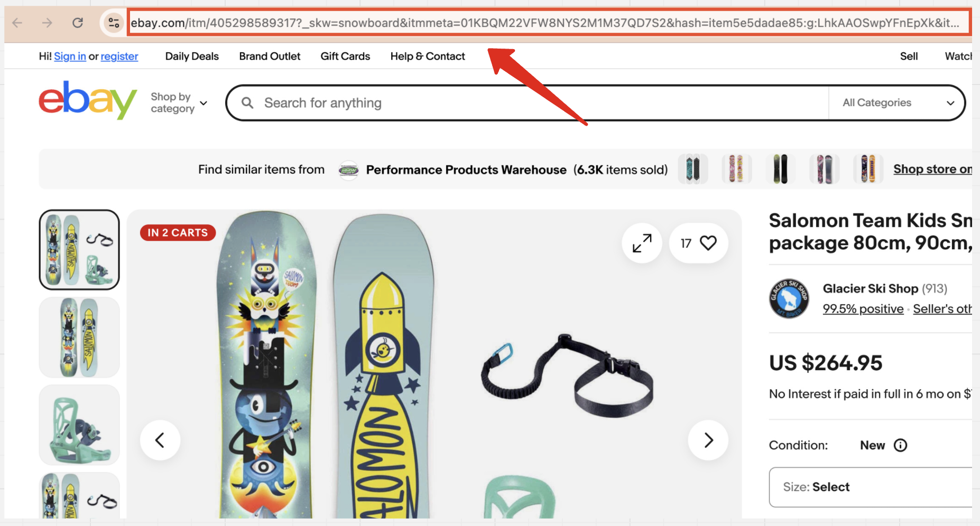The height and width of the screenshot is (526, 980).
Task: Open 99.5% positive feedback link
Action: (x=863, y=309)
